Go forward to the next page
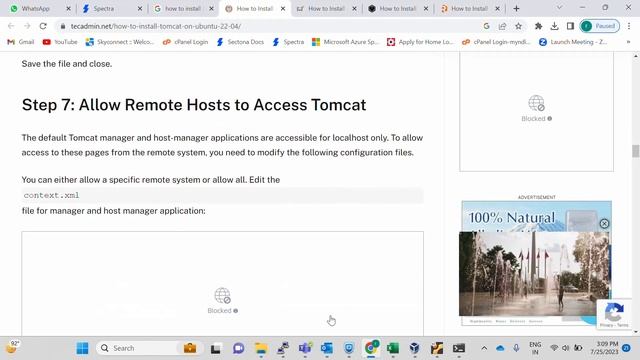The width and height of the screenshot is (640, 360). 27,26
